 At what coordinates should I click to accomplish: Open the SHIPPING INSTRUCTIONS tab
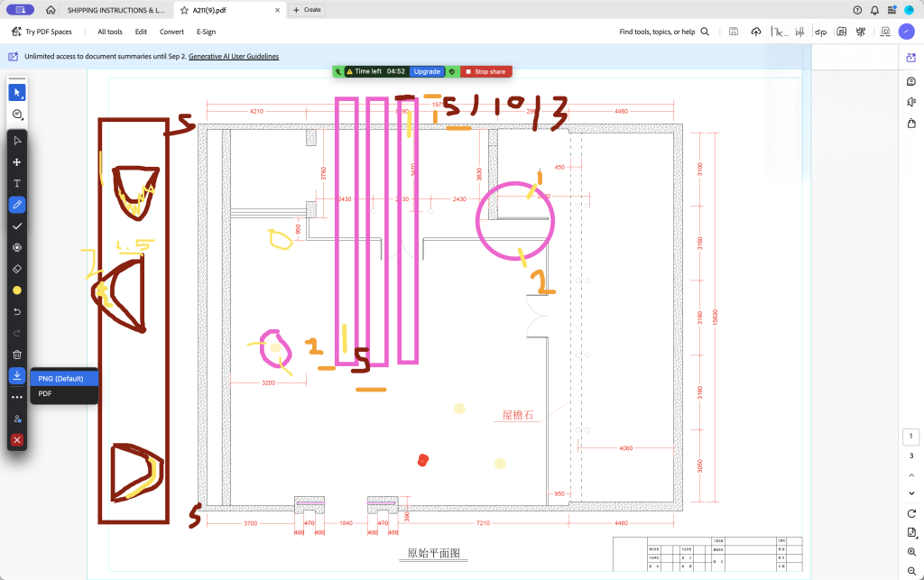pos(115,10)
